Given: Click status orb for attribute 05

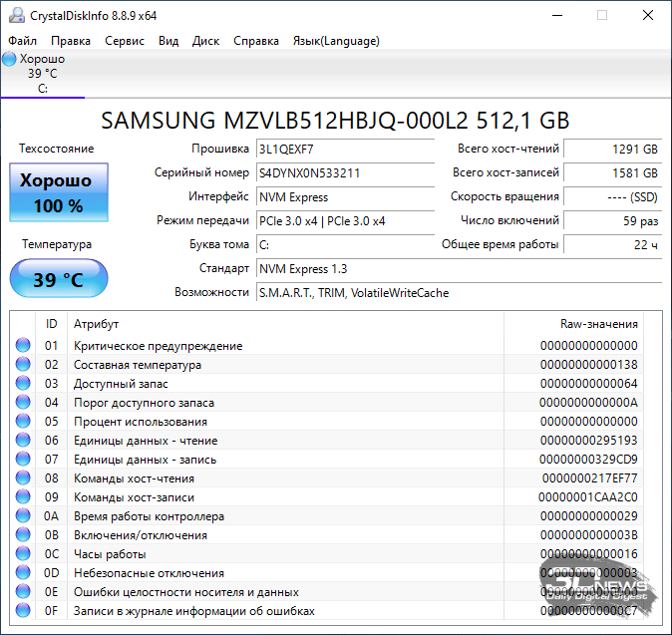Looking at the screenshot, I should pos(23,421).
